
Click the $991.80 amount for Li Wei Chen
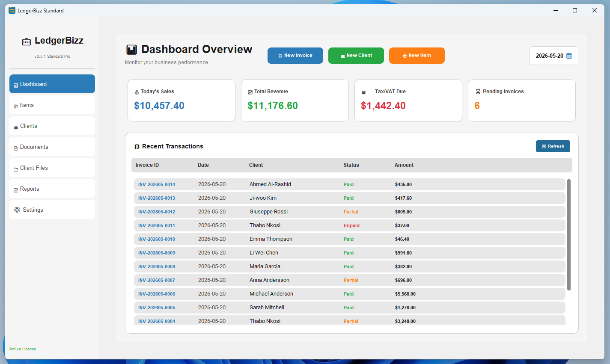[403, 253]
